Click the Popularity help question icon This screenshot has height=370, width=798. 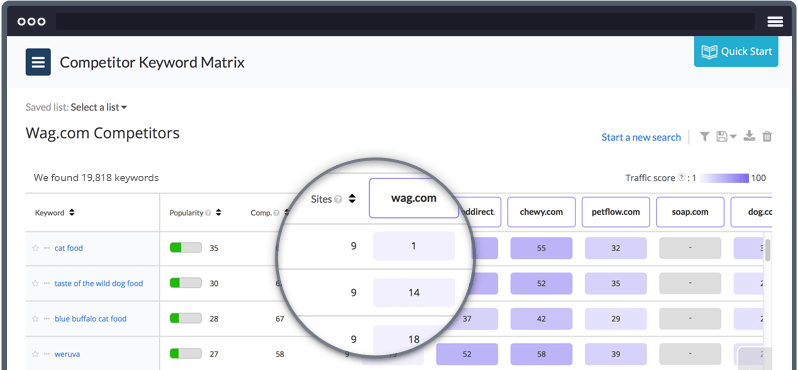click(x=208, y=213)
